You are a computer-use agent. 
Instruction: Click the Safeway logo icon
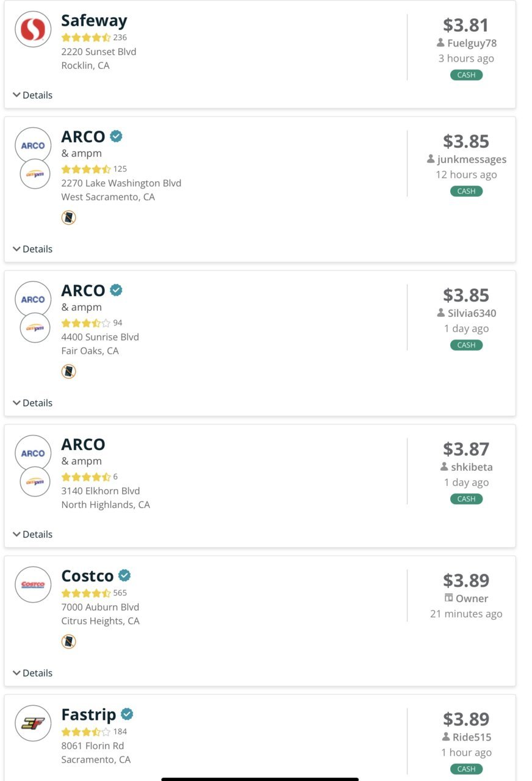point(33,29)
